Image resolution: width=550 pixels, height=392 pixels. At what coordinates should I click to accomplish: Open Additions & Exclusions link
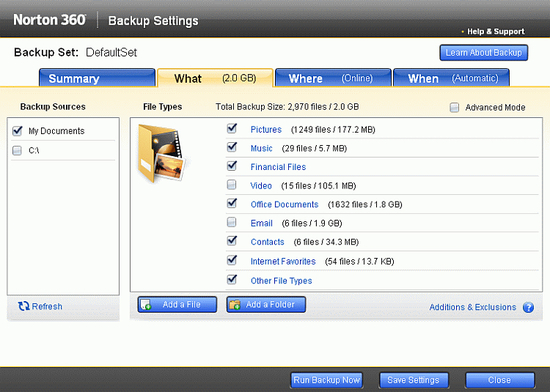(472, 307)
